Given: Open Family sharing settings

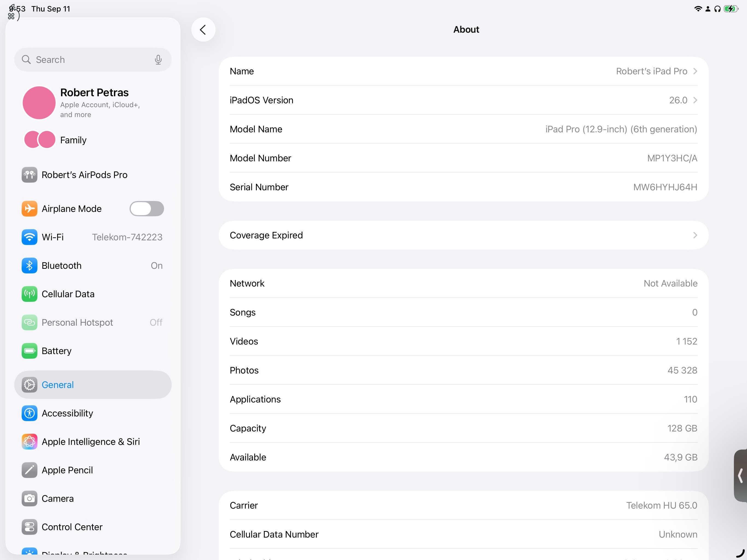Looking at the screenshot, I should [x=93, y=140].
